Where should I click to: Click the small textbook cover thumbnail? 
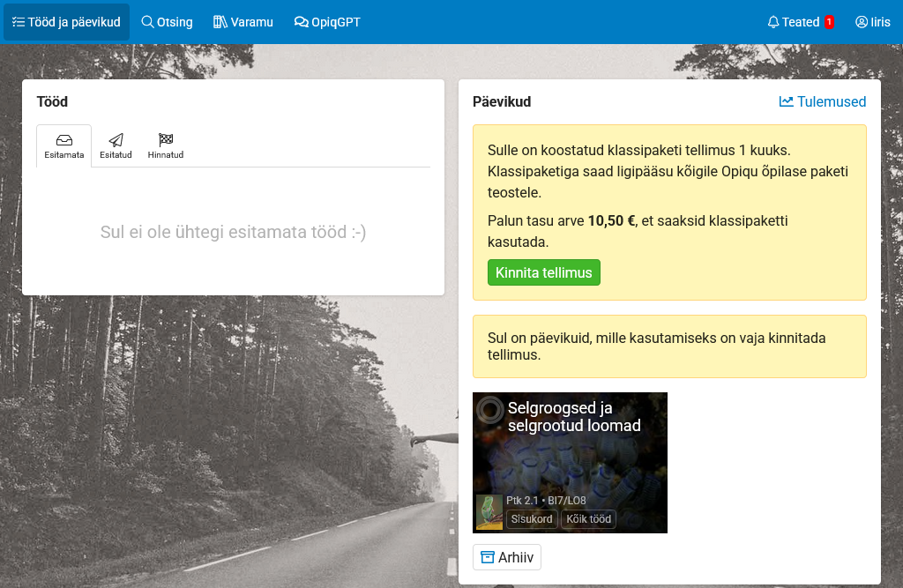pos(489,511)
